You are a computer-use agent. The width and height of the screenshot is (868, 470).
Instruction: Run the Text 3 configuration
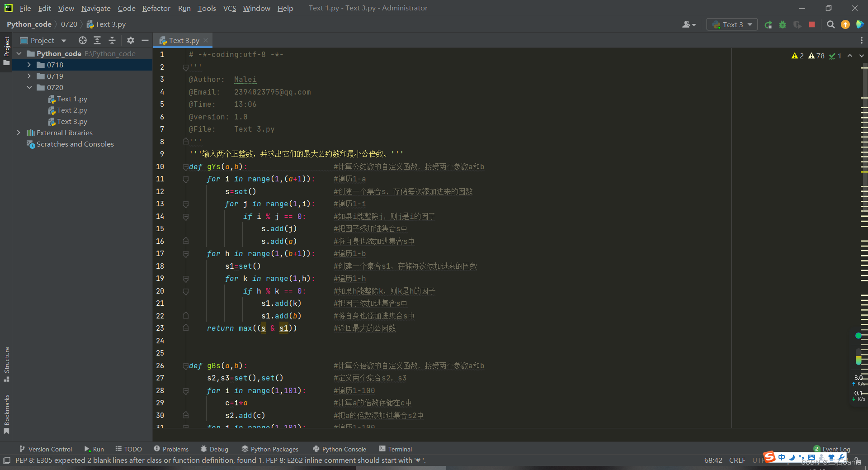tap(769, 24)
